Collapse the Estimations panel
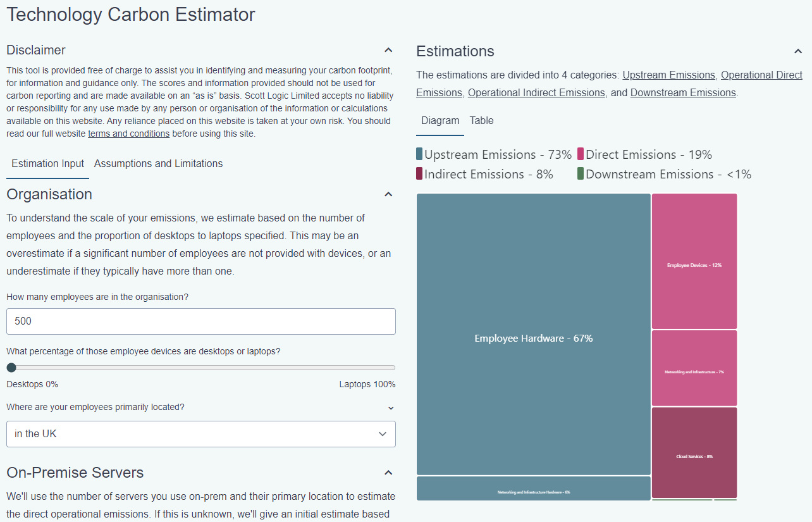The image size is (812, 522). point(797,51)
